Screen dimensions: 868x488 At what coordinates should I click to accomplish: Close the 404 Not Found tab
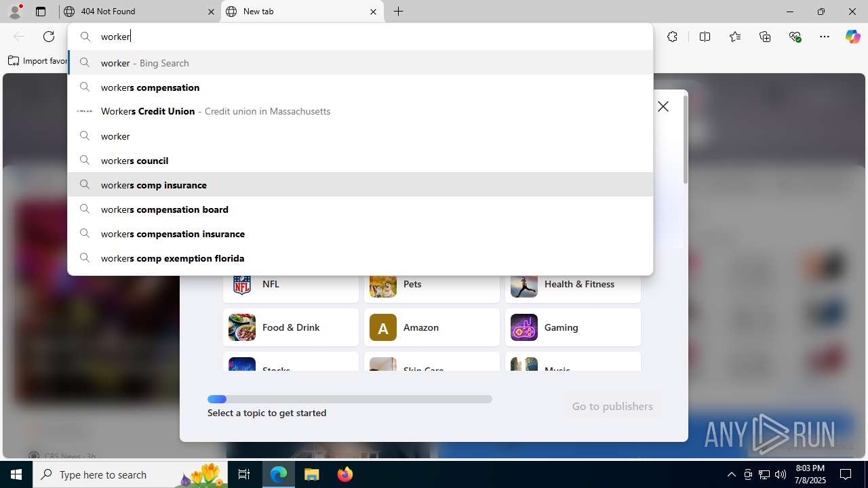click(x=211, y=12)
